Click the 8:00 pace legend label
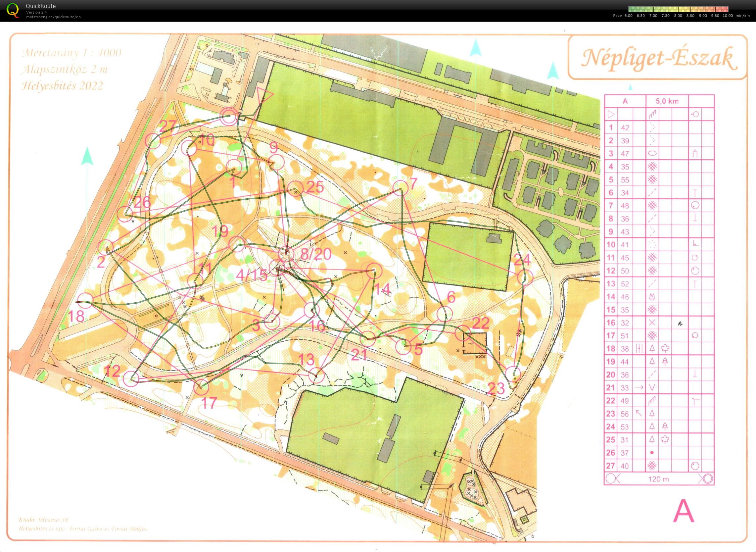This screenshot has height=552, width=756. [x=678, y=16]
